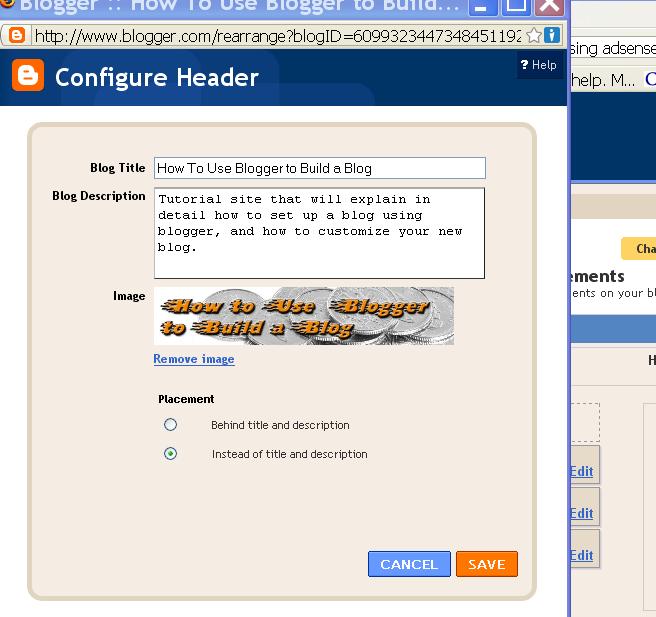This screenshot has height=617, width=656.
Task: Minimize the Configure Header window
Action: [483, 6]
